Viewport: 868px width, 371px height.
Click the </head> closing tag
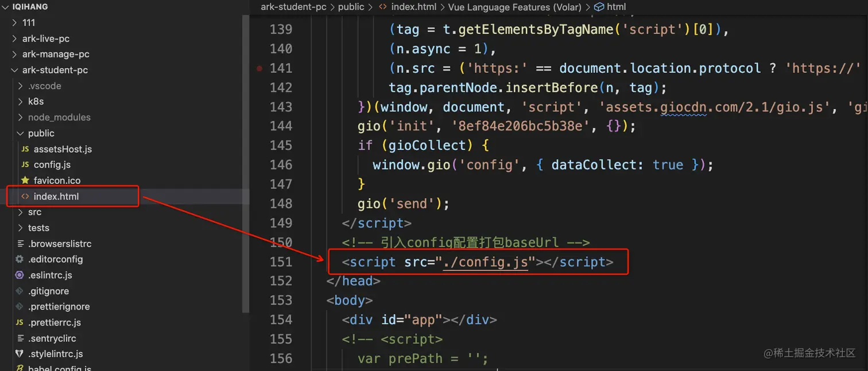coord(354,281)
